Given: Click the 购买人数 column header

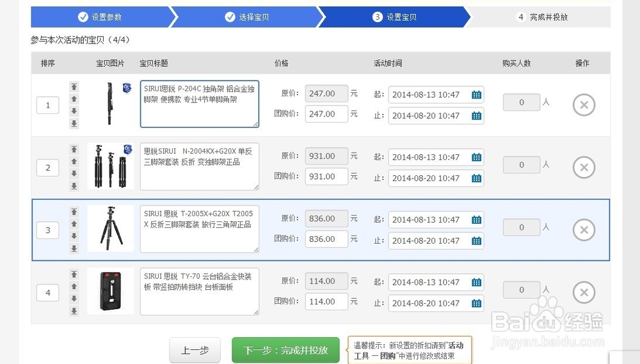Looking at the screenshot, I should (516, 63).
